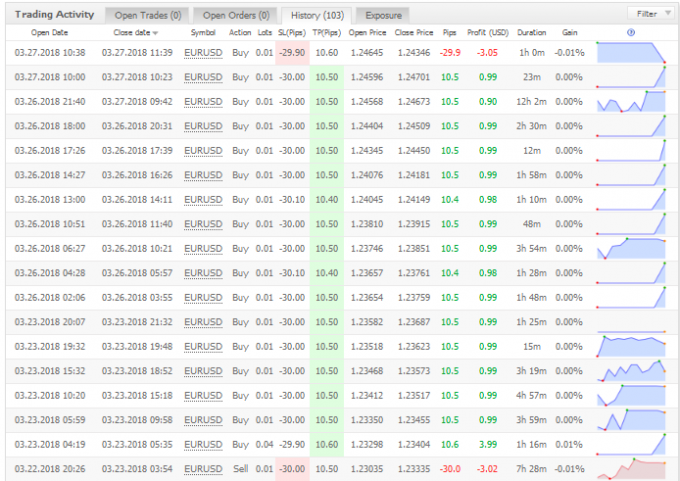
Task: Select the History (103) tab
Action: tap(317, 16)
